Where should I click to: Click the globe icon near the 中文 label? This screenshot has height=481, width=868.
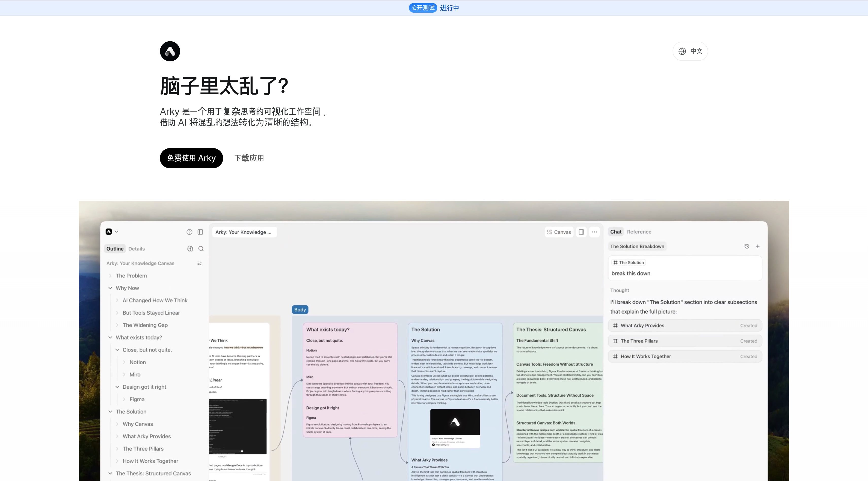coord(682,51)
